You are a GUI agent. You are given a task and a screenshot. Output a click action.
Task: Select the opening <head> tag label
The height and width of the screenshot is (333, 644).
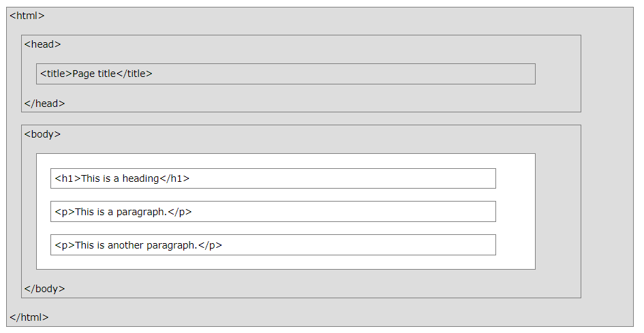pos(42,44)
